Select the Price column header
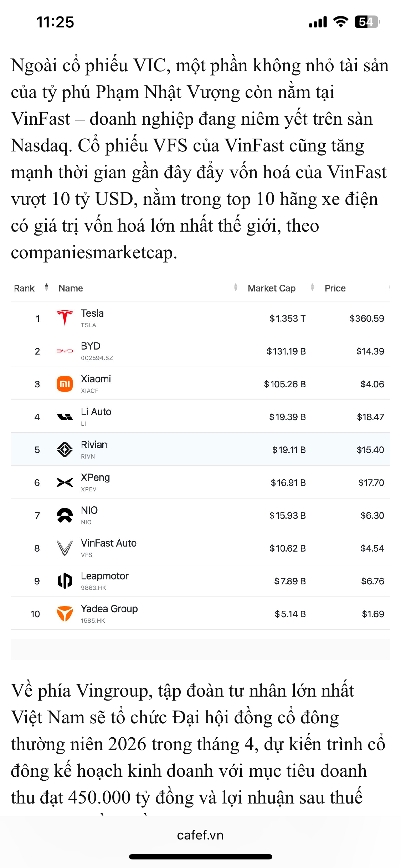401x868 pixels. click(x=335, y=288)
